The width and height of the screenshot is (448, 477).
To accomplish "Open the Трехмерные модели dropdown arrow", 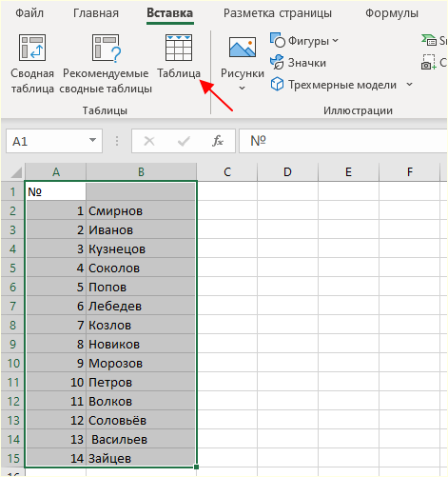I will click(409, 85).
